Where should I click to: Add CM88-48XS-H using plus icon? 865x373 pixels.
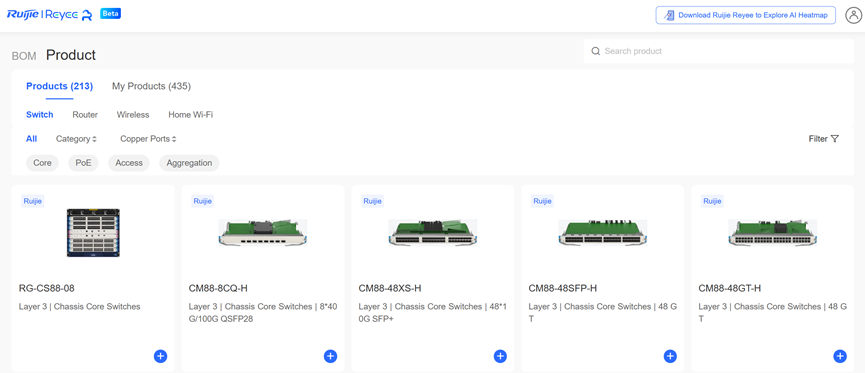click(x=500, y=356)
